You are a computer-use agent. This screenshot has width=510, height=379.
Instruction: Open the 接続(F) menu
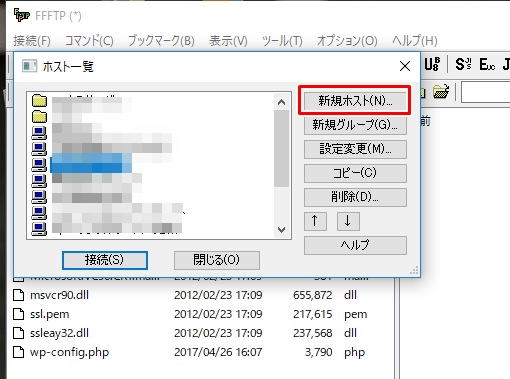tap(32, 41)
